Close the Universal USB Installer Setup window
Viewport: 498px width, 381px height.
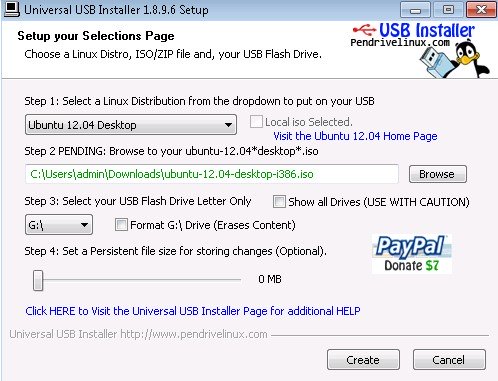[x=481, y=10]
